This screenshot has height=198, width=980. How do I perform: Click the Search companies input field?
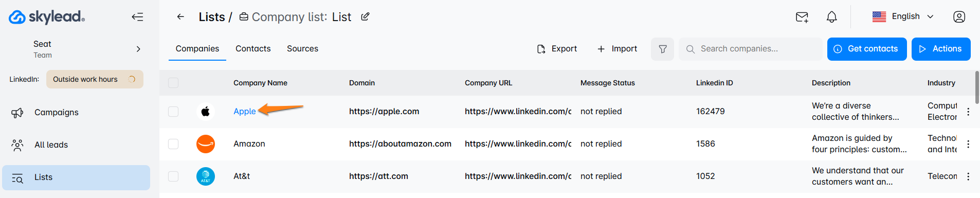click(751, 49)
